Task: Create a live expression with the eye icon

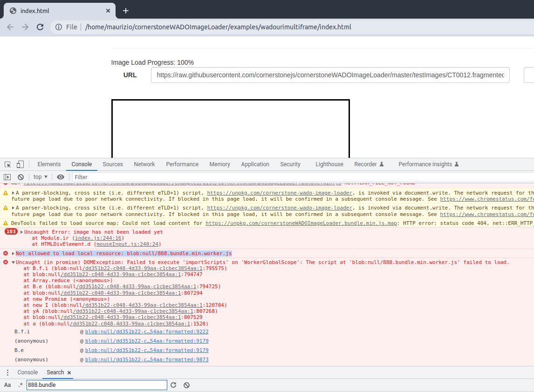Action: 60,177
